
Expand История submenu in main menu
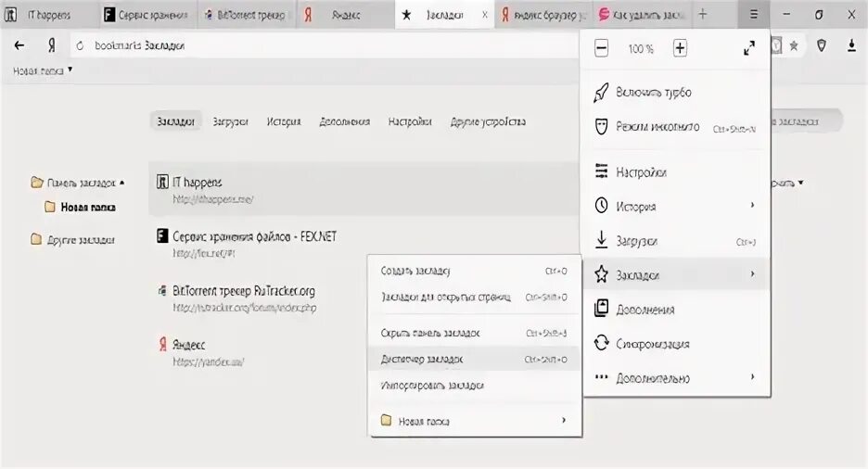(x=676, y=207)
